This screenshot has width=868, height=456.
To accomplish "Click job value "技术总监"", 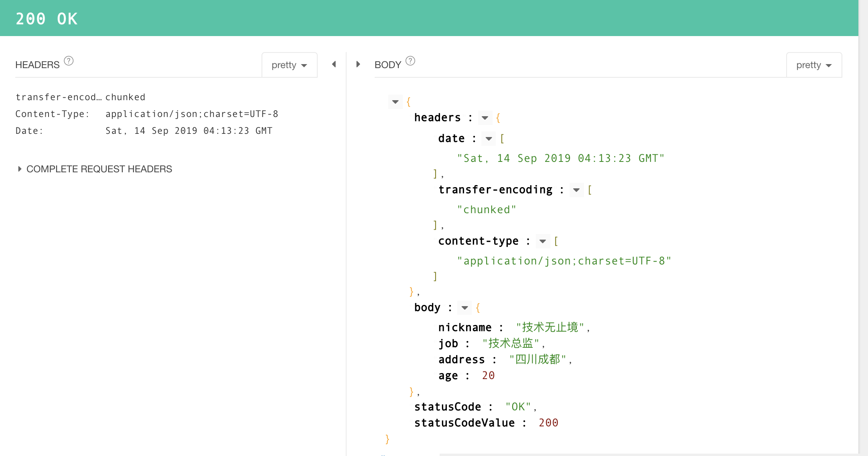I will pos(511,343).
